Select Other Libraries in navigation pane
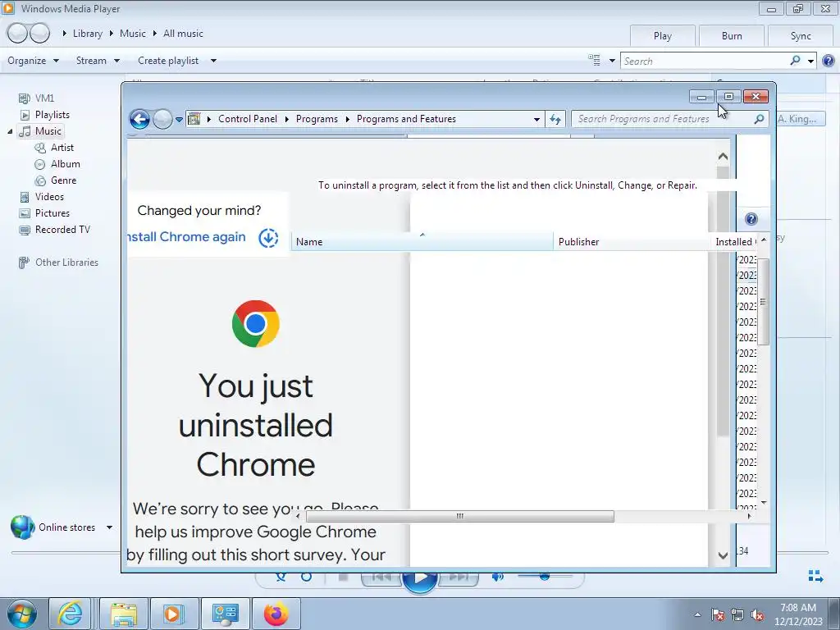Image resolution: width=840 pixels, height=630 pixels. click(66, 262)
